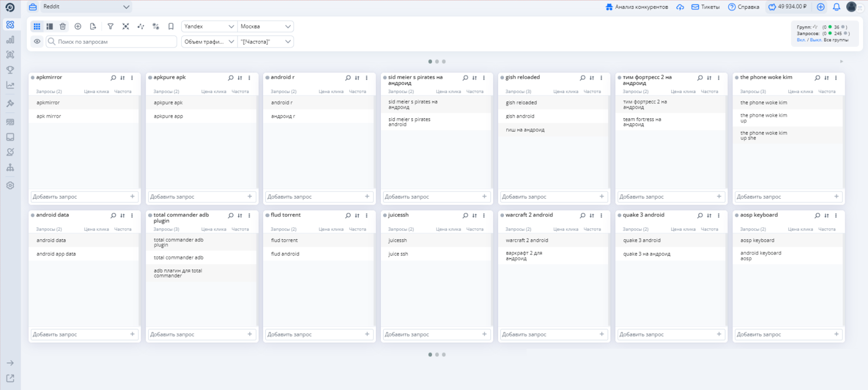Open Анализ конкурентов from top menu
The image size is (868, 390).
tap(636, 7)
